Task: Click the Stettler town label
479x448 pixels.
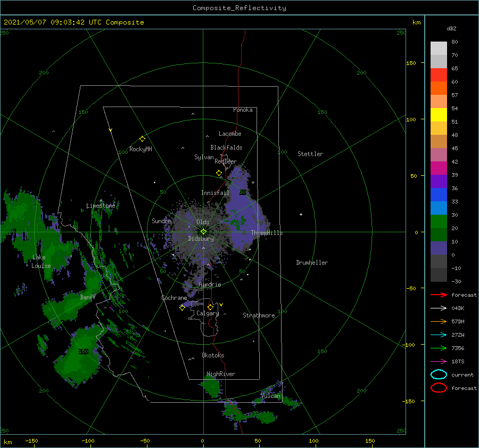Action: tap(310, 154)
